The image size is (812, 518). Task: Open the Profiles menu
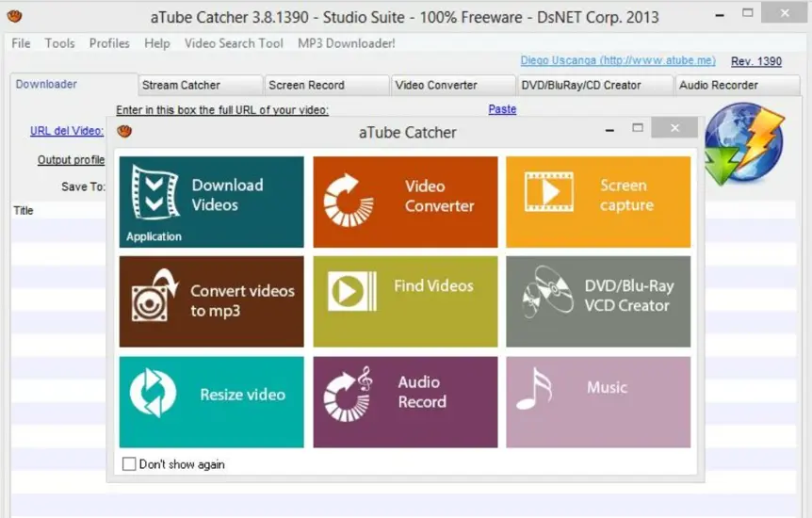click(109, 43)
